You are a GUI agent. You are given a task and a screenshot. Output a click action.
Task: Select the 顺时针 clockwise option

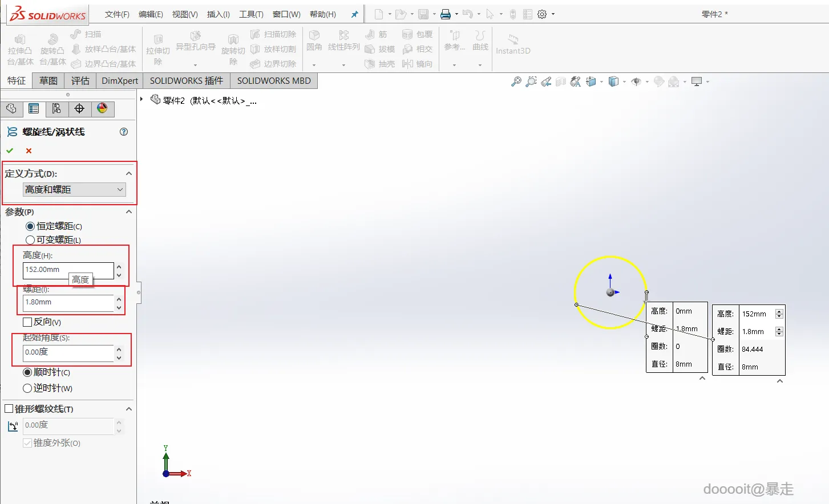(27, 372)
